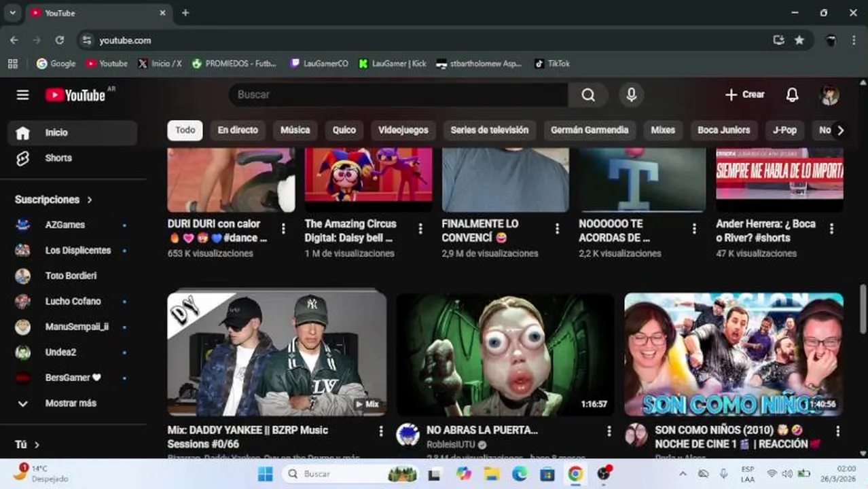Viewport: 868px width, 489px height.
Task: Click the magnifier search button
Action: 588,95
